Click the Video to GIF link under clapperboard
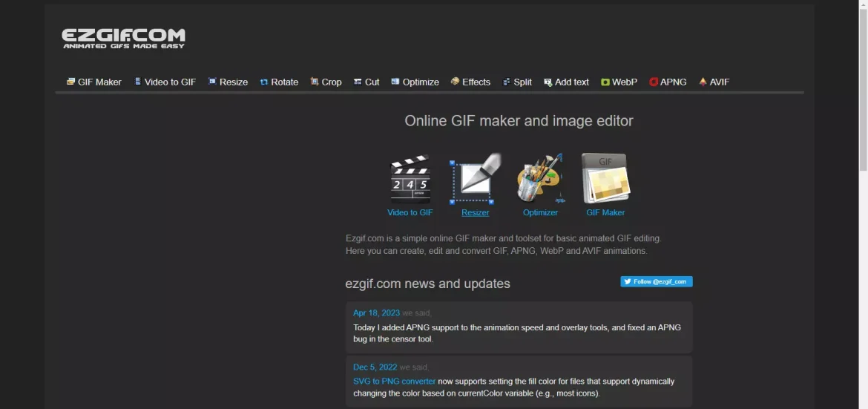This screenshot has width=868, height=409. point(410,212)
